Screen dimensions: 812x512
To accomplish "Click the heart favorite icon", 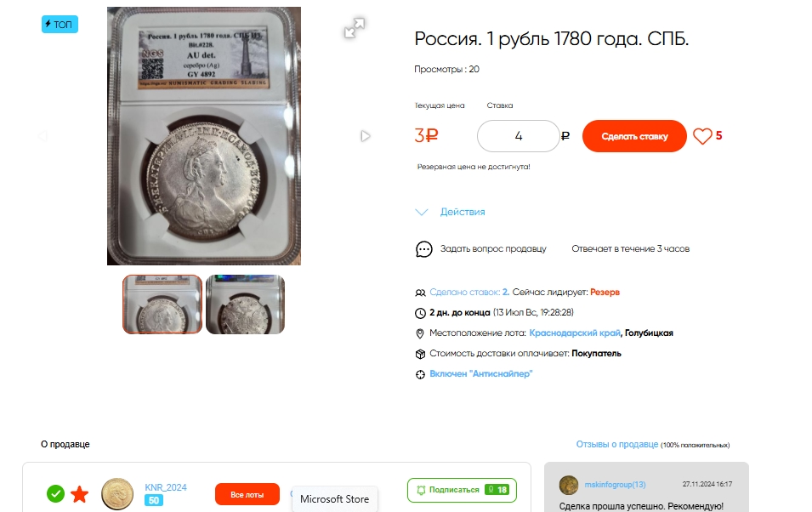I will pos(702,136).
